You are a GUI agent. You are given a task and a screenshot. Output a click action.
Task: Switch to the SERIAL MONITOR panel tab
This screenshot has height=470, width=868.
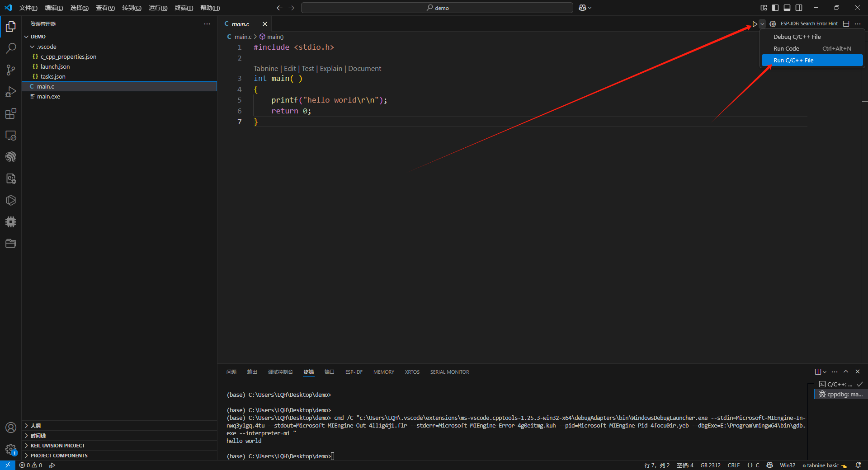[449, 372]
